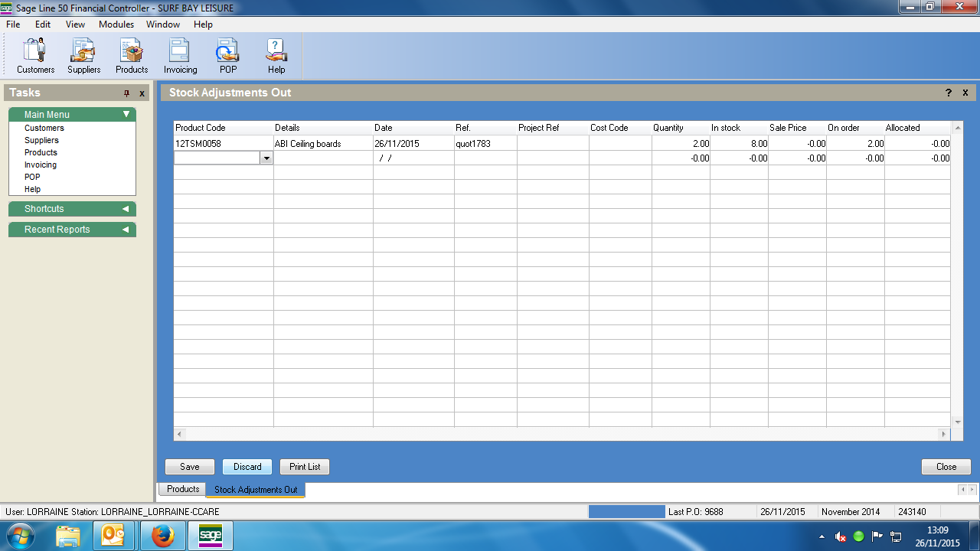
Task: Select Invoicing in the Main Menu list
Action: [41, 165]
